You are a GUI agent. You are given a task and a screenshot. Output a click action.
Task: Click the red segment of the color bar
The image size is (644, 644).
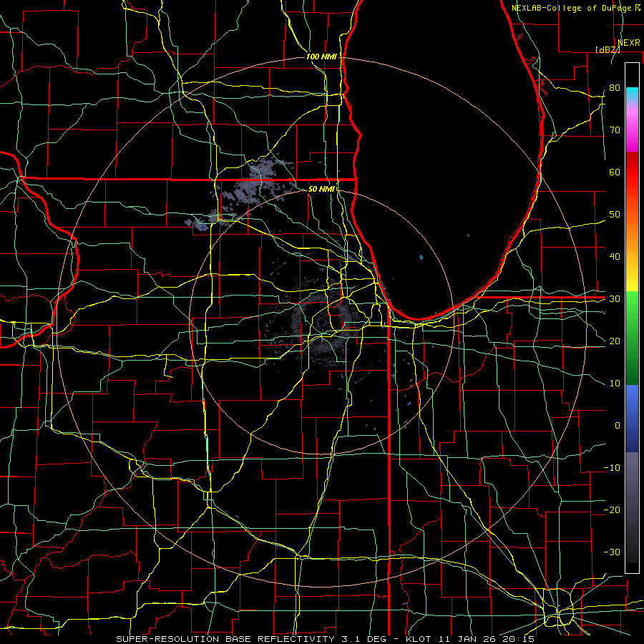click(632, 172)
